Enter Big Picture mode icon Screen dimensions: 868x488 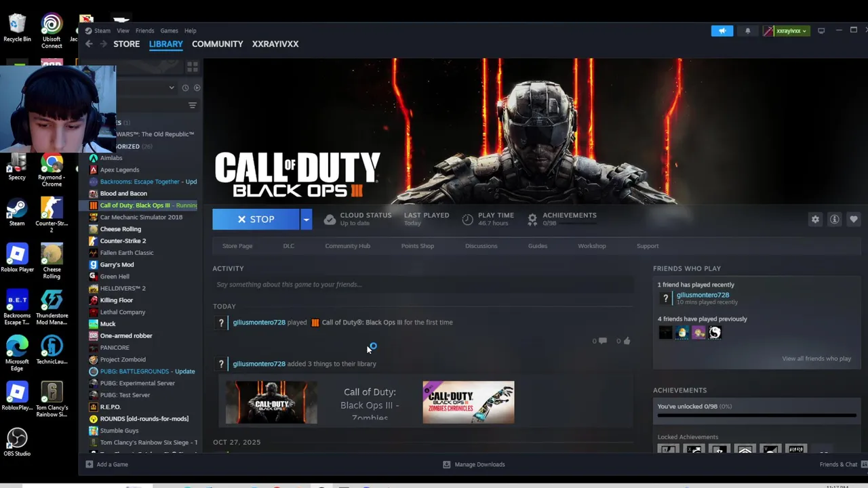821,30
